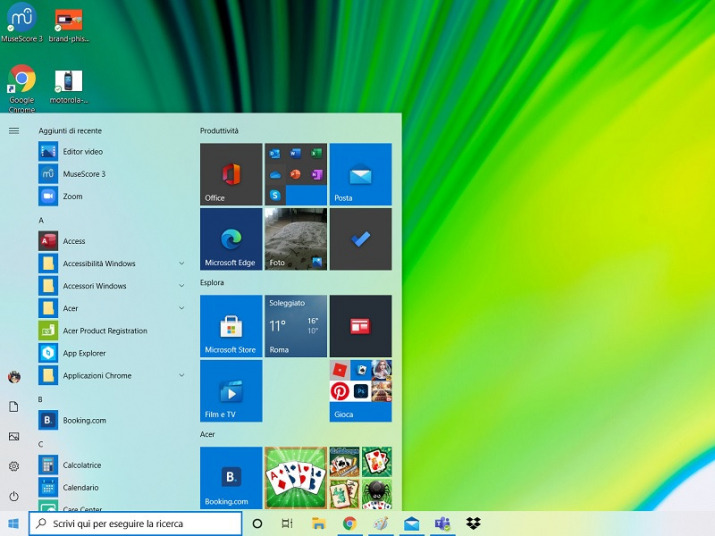The height and width of the screenshot is (536, 715).
Task: Open the Mahjong small tile
Action: point(344,494)
